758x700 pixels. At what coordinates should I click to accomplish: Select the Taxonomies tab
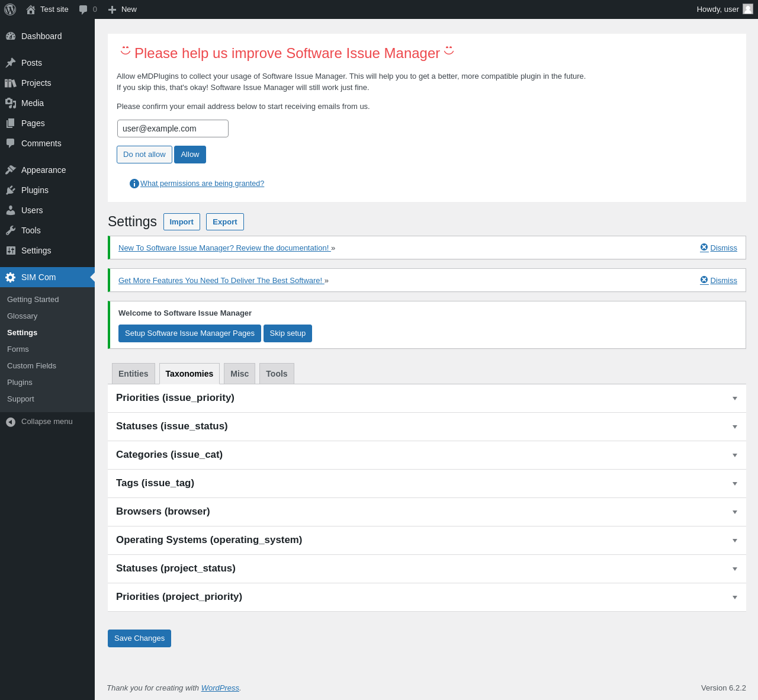189,374
